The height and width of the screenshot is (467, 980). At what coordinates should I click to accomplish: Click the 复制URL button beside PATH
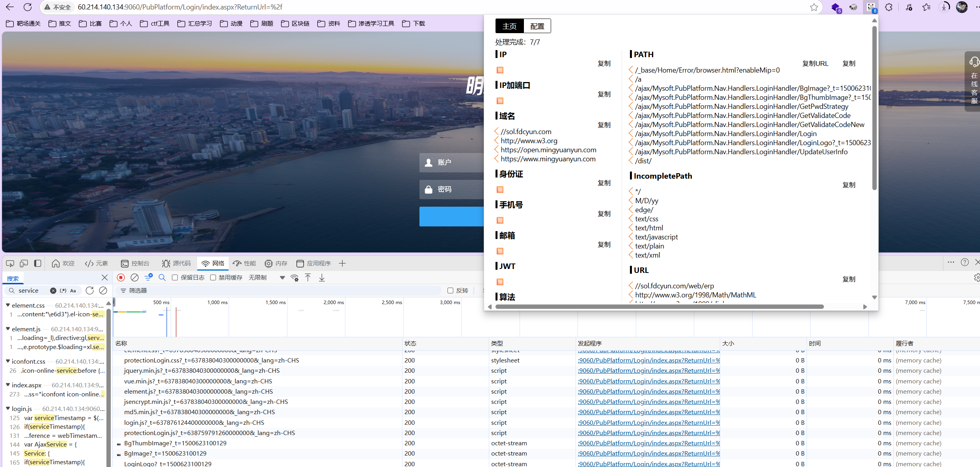pos(815,64)
